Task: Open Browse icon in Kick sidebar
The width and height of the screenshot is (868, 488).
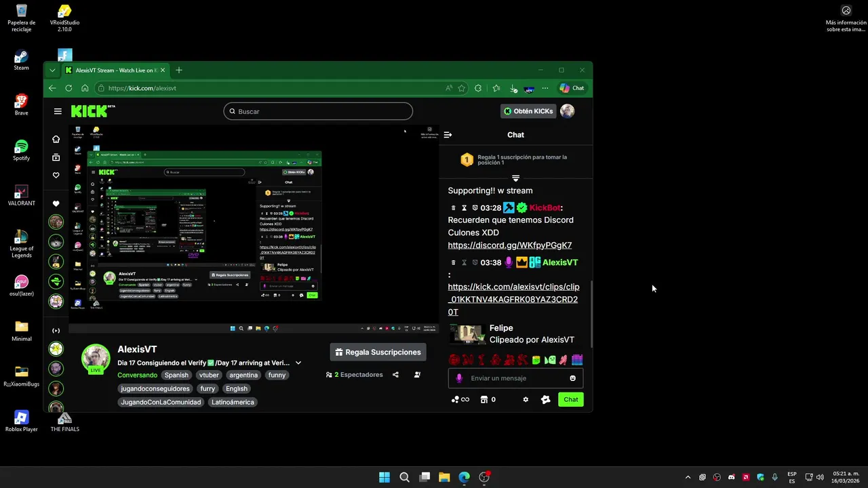Action: point(56,157)
